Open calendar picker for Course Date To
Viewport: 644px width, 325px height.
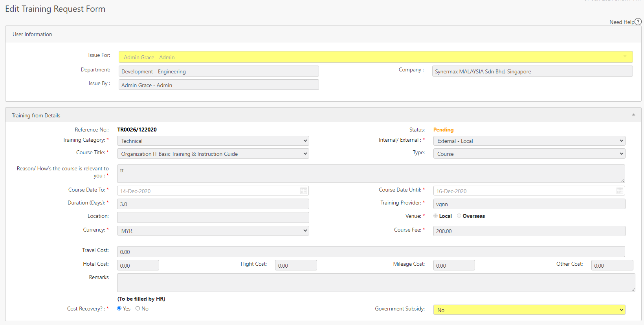coord(303,191)
